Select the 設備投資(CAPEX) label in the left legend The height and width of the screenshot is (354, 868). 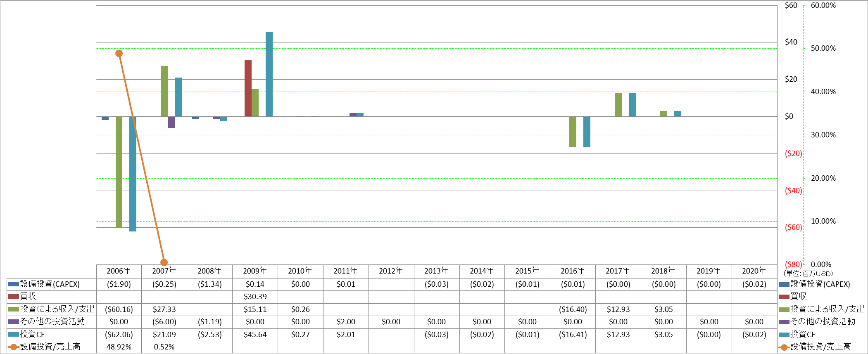point(50,284)
